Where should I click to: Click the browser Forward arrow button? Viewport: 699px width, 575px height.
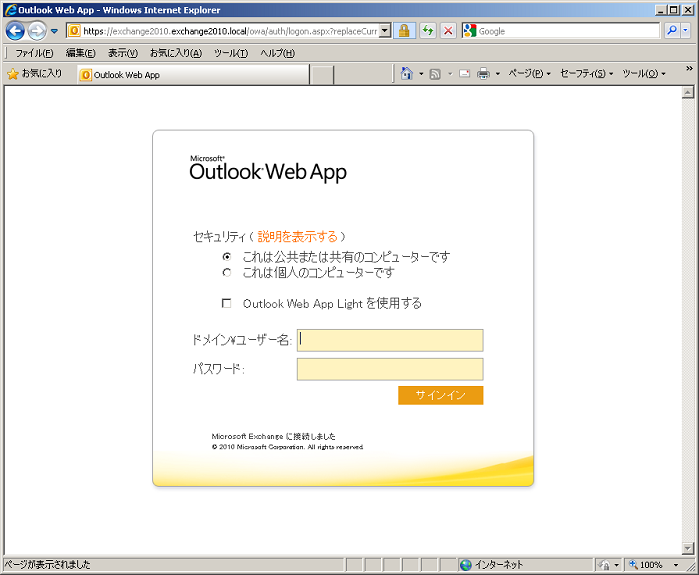(x=37, y=31)
